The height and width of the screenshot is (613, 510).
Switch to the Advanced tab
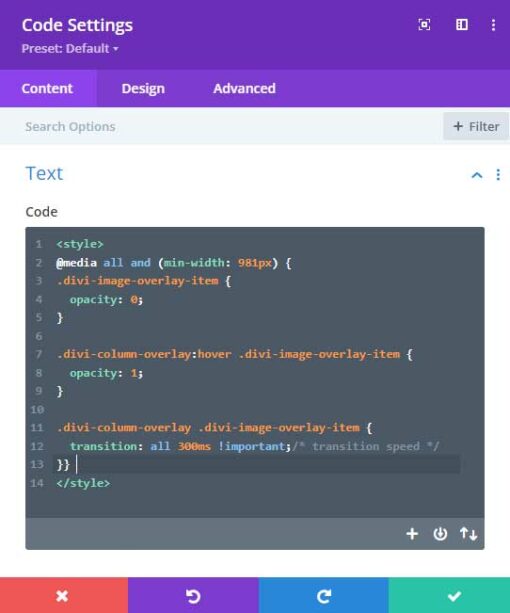coord(244,88)
